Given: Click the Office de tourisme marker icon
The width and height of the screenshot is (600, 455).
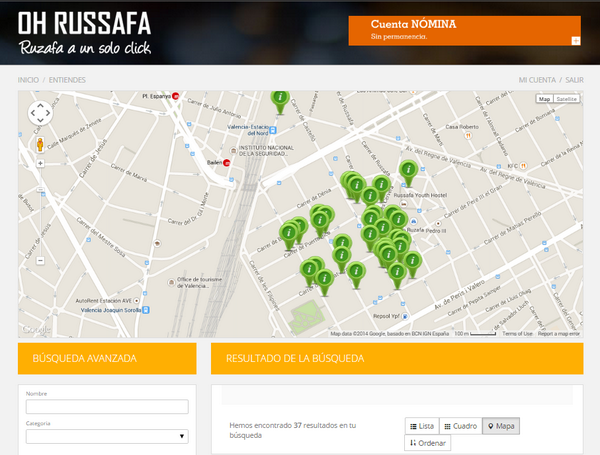Looking at the screenshot, I should click(x=172, y=283).
